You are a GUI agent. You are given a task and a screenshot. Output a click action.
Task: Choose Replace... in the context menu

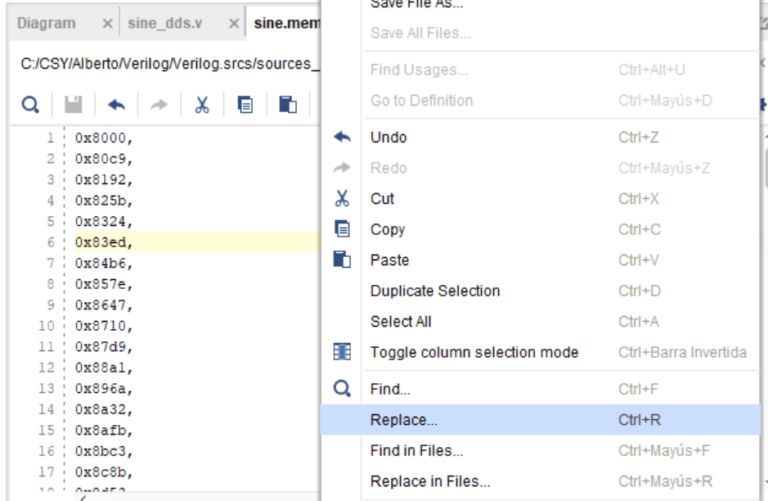tap(404, 420)
